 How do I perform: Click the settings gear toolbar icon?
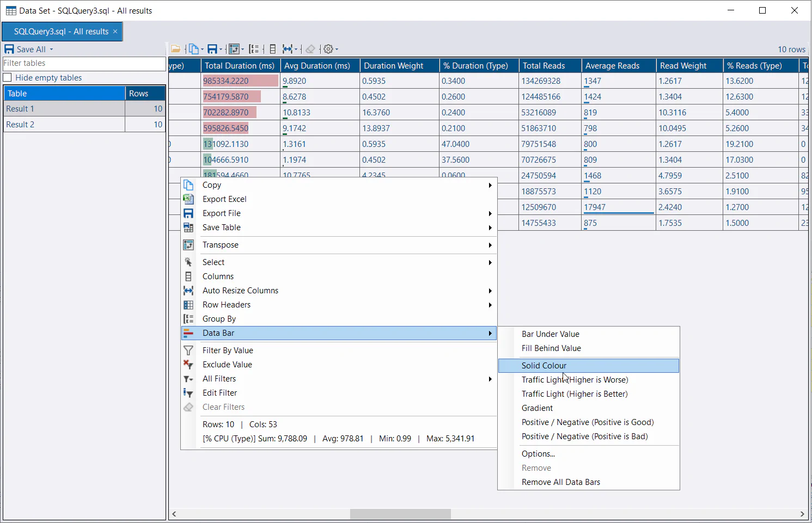coord(328,49)
